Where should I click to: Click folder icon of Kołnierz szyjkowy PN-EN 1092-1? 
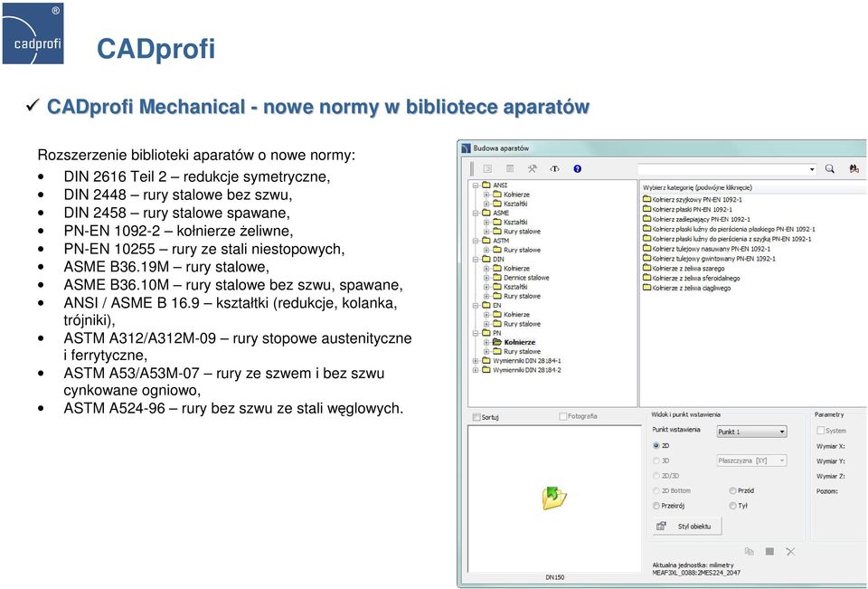click(x=646, y=199)
